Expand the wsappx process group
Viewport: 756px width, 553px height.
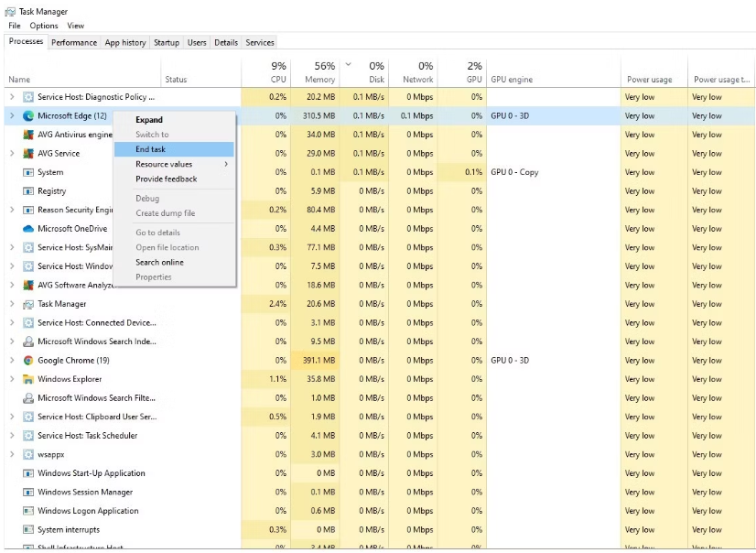pos(12,454)
